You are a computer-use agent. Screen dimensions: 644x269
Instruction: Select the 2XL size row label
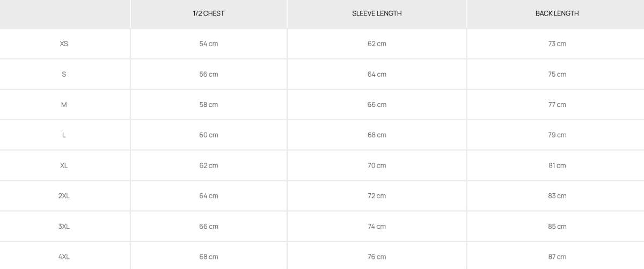pyautogui.click(x=64, y=196)
